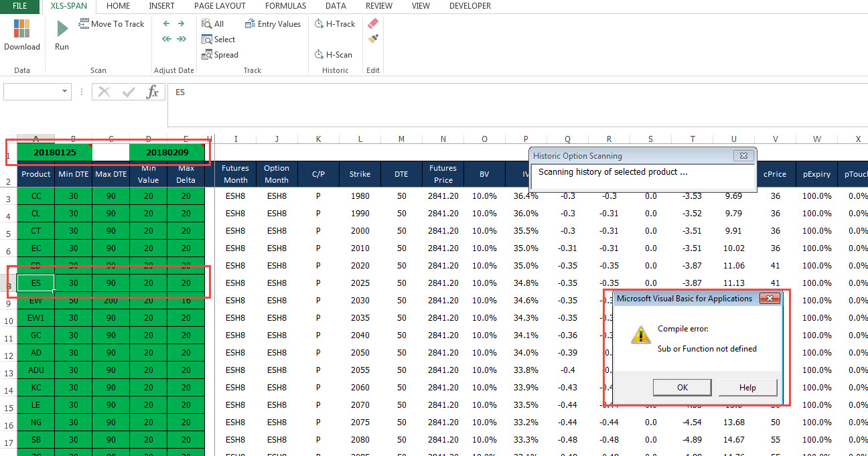Jump date forward with double right arrow
The width and height of the screenshot is (868, 456).
[181, 39]
